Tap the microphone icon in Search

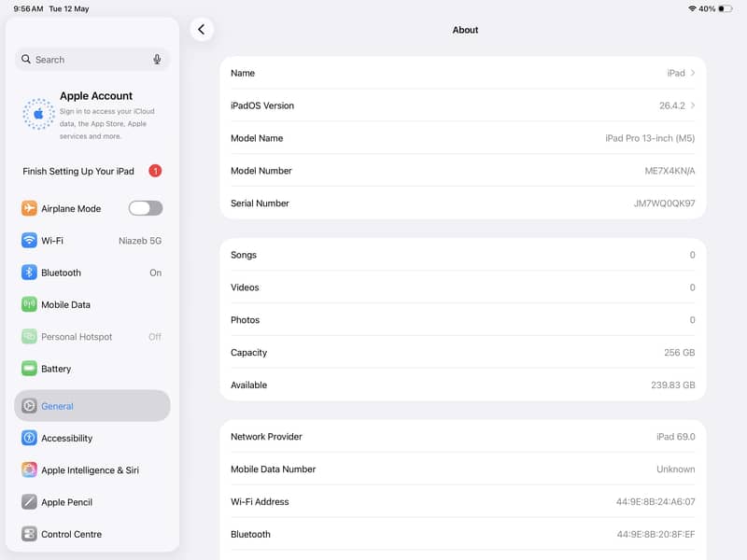point(157,60)
